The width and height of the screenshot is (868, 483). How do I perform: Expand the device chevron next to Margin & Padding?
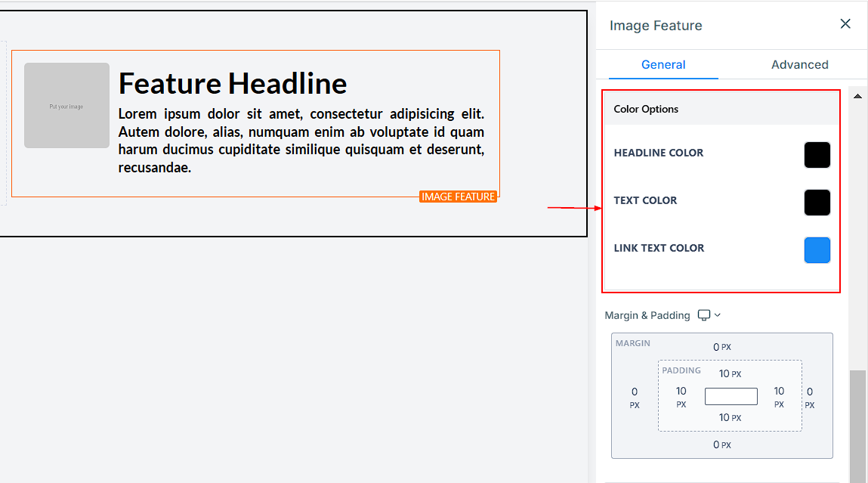pos(718,315)
